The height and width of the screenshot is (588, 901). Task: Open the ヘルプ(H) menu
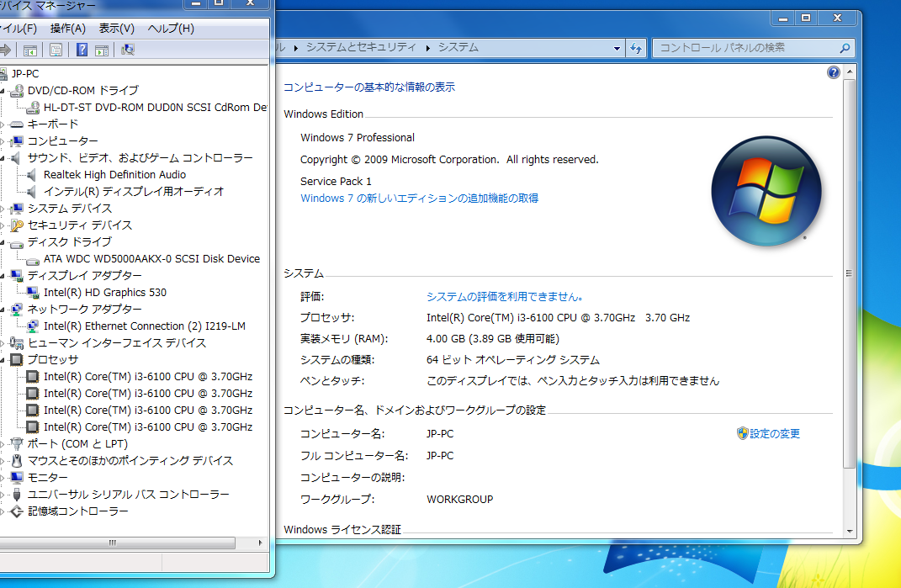tap(171, 28)
